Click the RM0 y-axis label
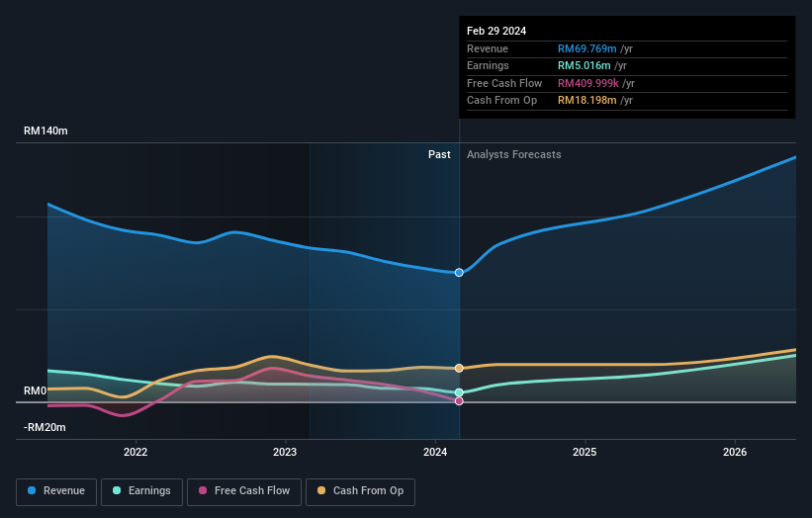Screen dimensions: 812x518 point(36,390)
